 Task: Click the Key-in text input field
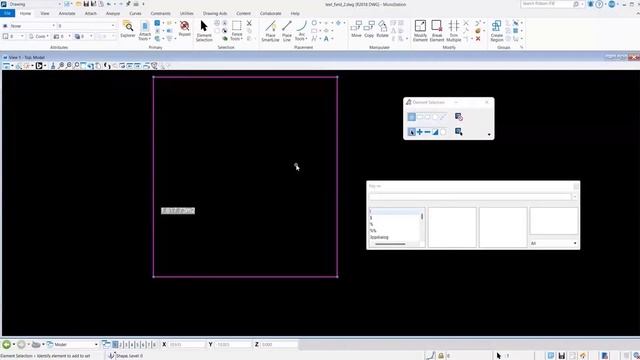[x=470, y=197]
